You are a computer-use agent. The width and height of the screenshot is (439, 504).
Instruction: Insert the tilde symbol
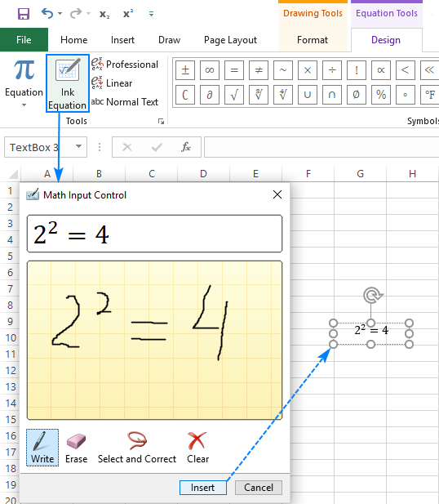[x=283, y=70]
